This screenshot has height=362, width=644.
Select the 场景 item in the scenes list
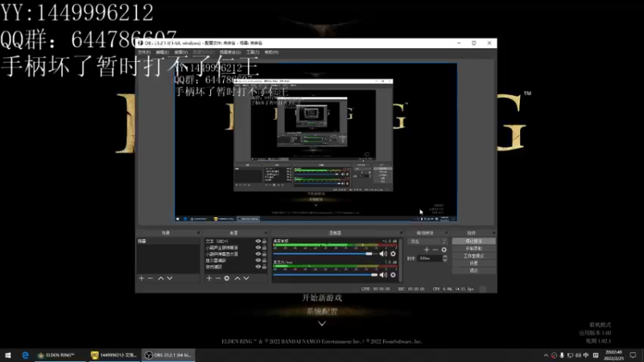tap(167, 241)
